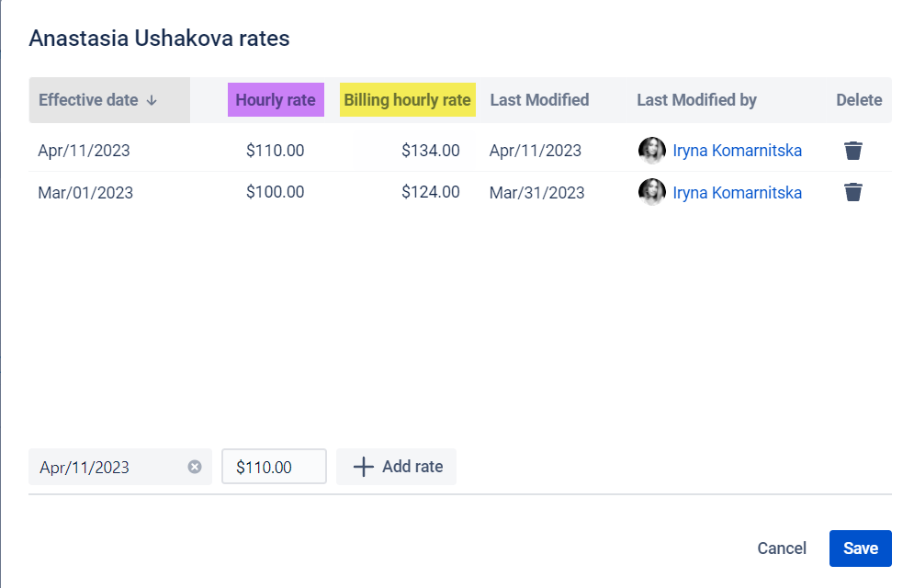Save the rate changes
Image resolution: width=914 pixels, height=588 pixels.
point(860,548)
